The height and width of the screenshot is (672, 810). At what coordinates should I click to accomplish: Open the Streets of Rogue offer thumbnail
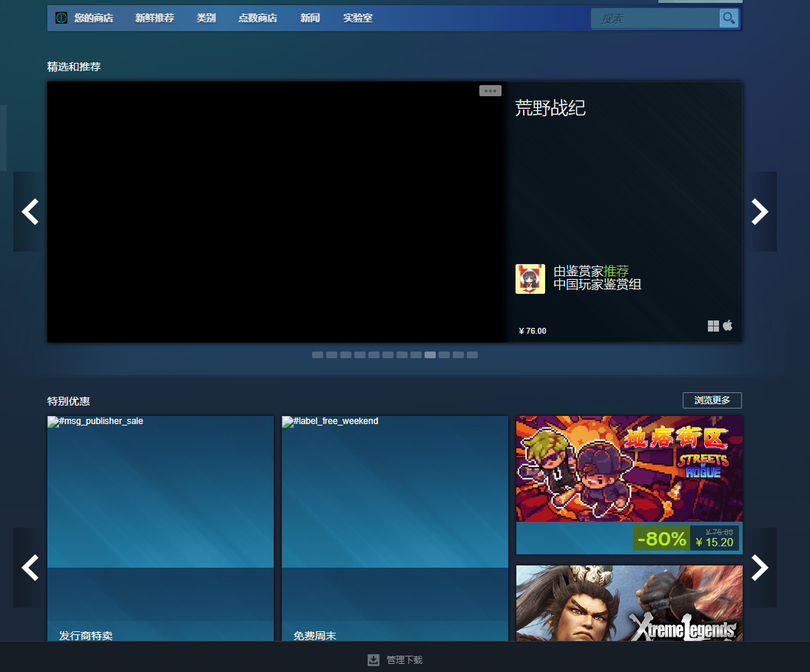point(630,469)
